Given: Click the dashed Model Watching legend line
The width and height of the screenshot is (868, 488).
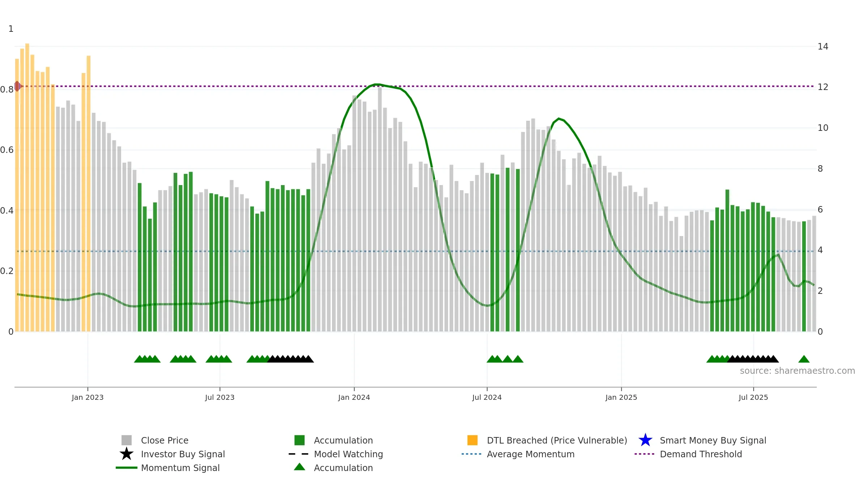Looking at the screenshot, I should pyautogui.click(x=298, y=454).
